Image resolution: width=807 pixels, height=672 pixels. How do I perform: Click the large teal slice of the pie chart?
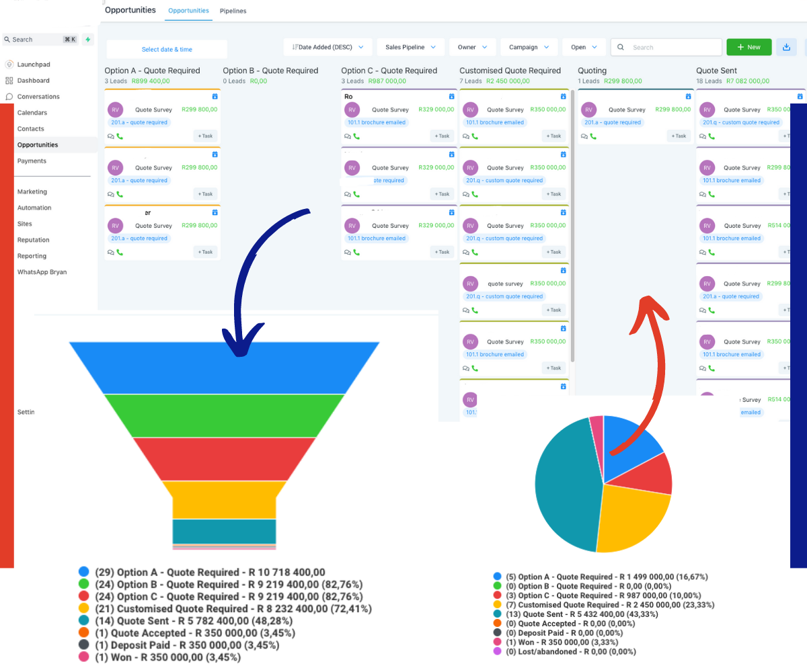(x=568, y=484)
